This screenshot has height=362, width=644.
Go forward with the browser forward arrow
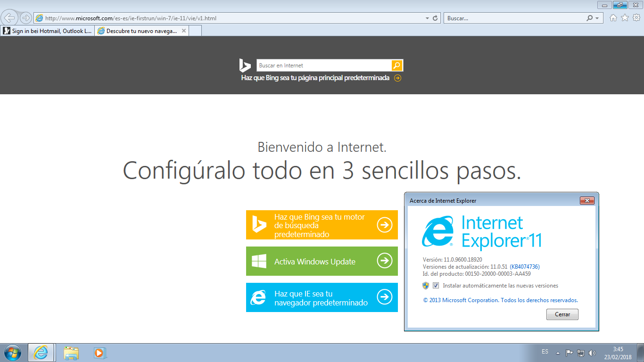(25, 18)
